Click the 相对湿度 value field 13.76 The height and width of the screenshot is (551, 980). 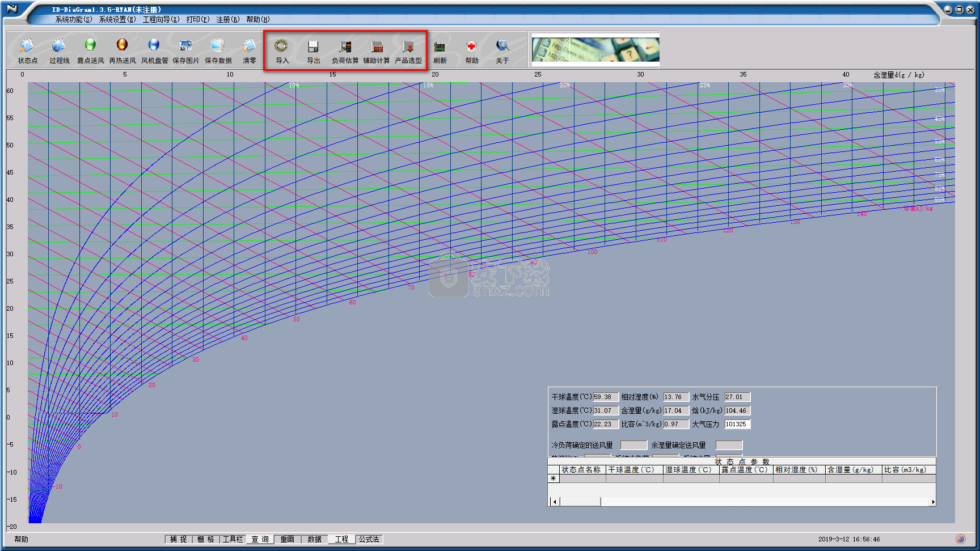(676, 397)
